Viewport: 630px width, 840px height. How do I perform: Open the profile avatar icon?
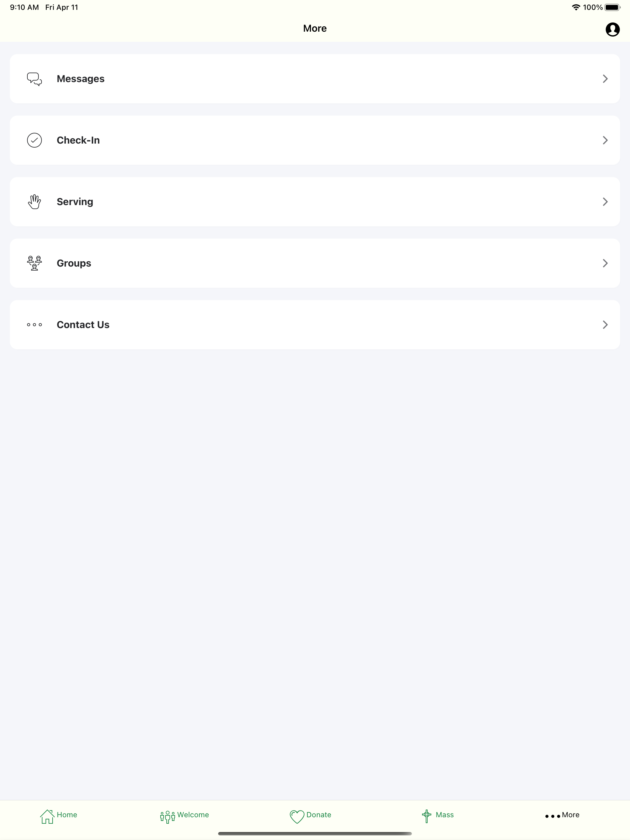(x=612, y=29)
